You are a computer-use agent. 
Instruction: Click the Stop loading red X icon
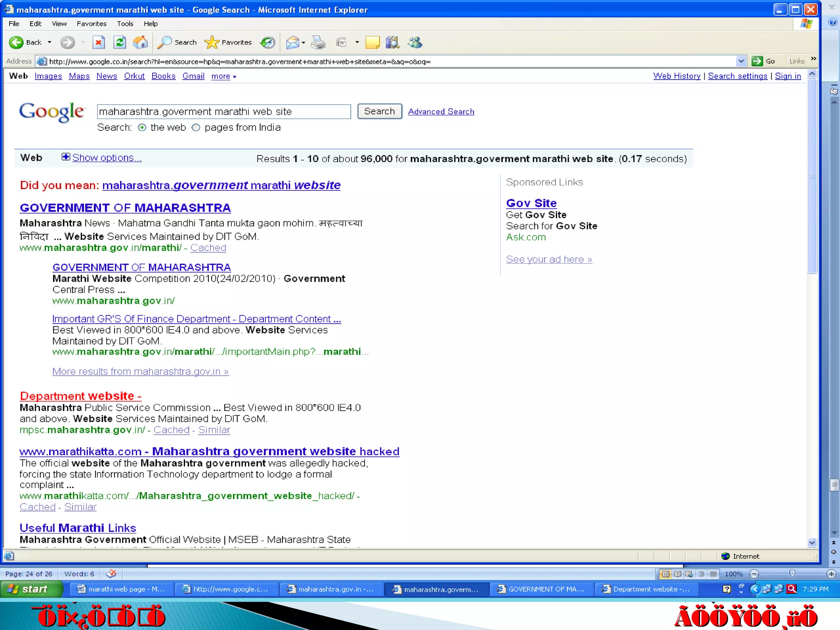point(98,42)
